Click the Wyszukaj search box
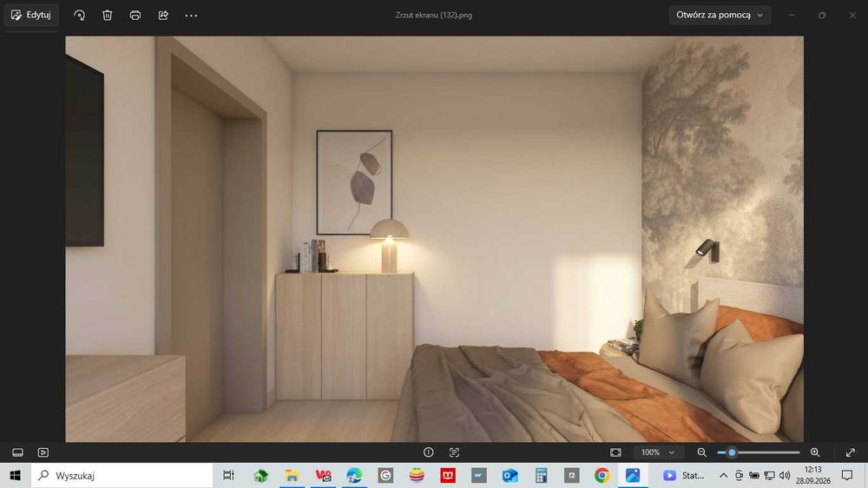868x488 pixels. pos(122,475)
